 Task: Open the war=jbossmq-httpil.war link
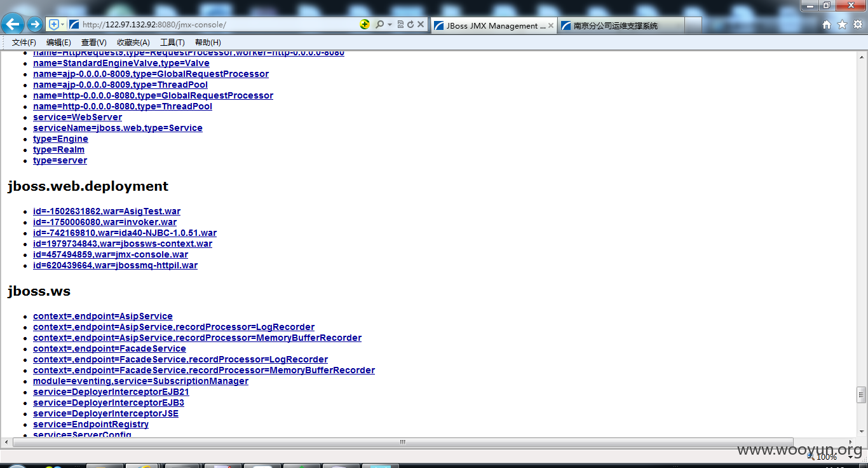[115, 265]
